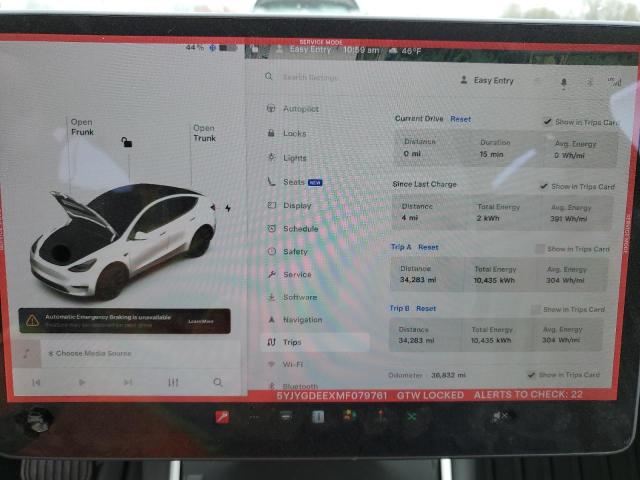Click the Lights sun icon
The width and height of the screenshot is (640, 480).
[271, 157]
